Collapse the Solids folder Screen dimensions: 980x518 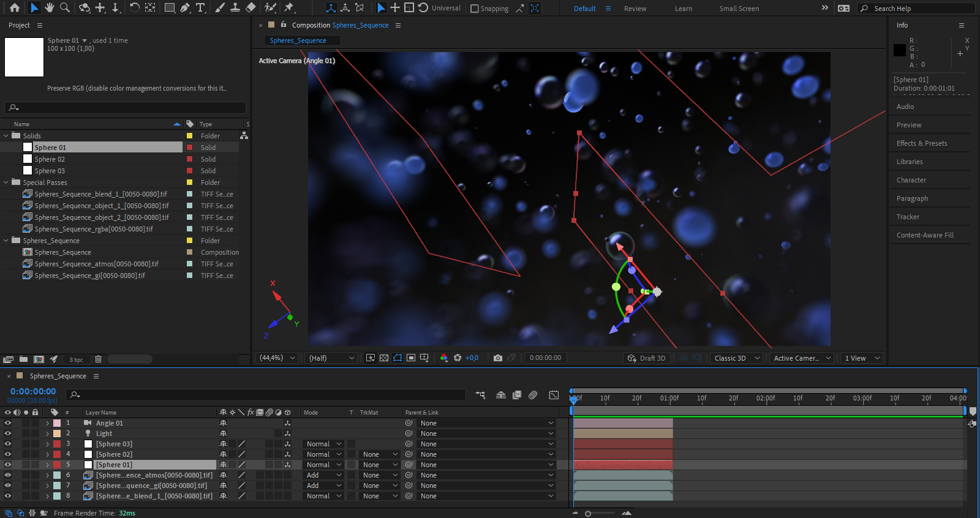6,136
